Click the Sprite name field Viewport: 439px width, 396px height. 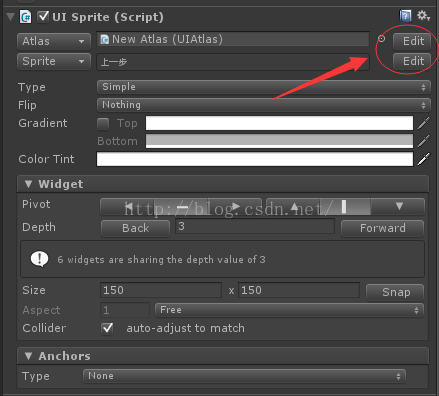[x=233, y=62]
